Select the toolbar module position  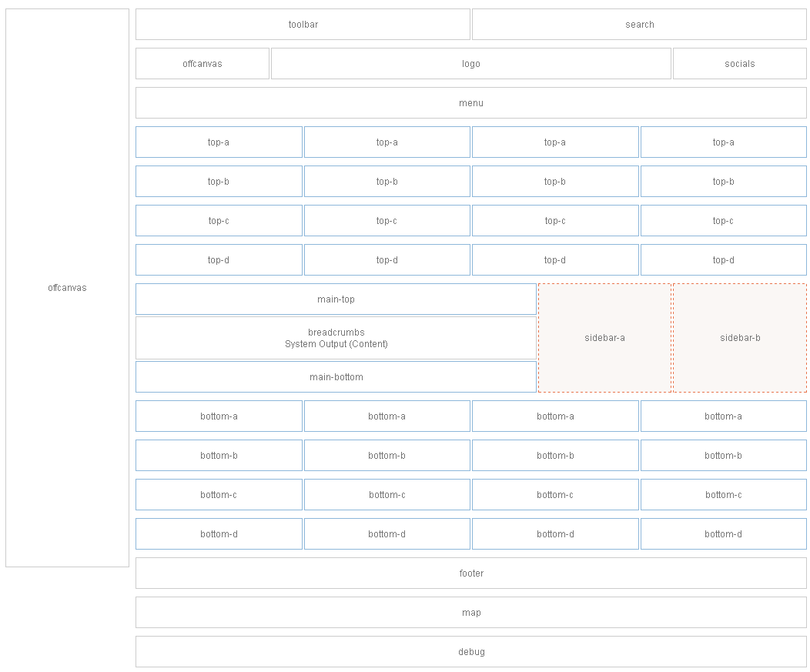[x=302, y=24]
